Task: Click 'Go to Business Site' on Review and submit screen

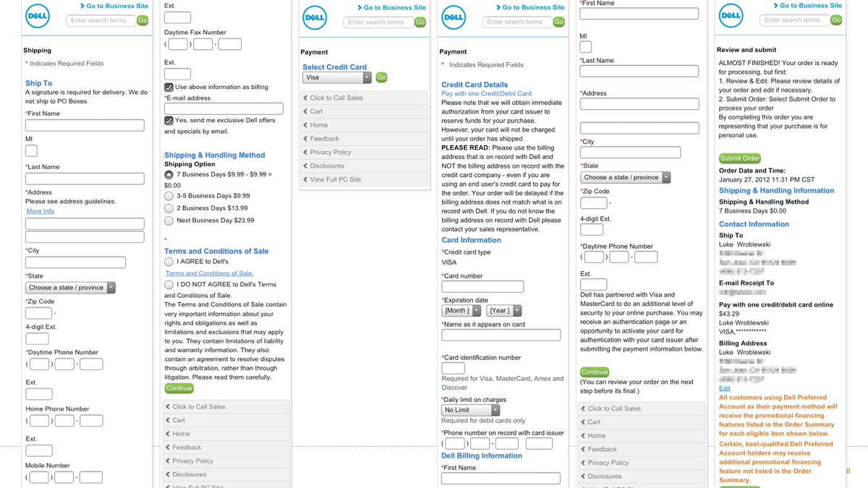Action: tap(807, 6)
